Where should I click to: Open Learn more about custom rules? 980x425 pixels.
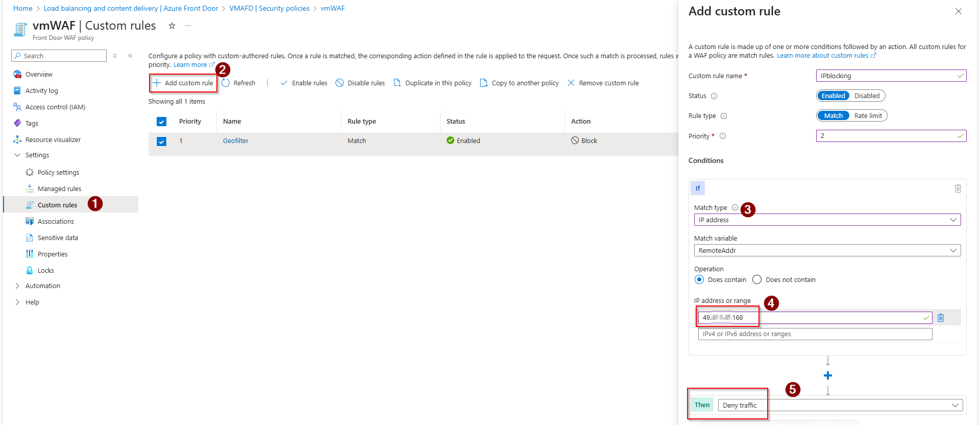tap(826, 56)
